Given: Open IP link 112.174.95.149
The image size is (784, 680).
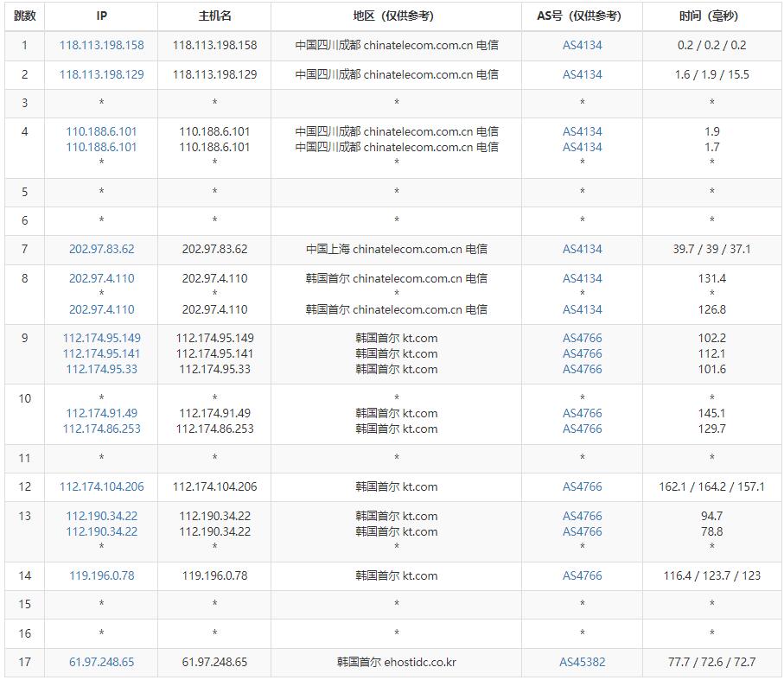Looking at the screenshot, I should click(101, 338).
